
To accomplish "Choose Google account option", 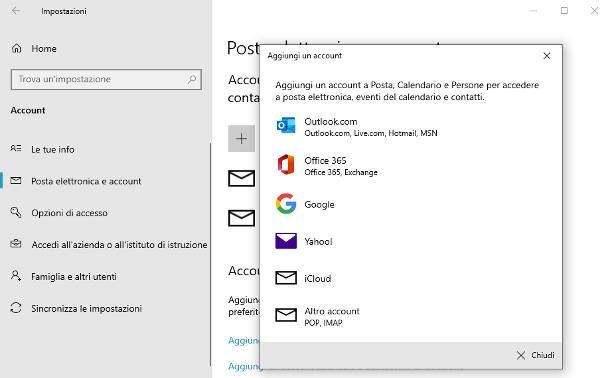I will coord(410,204).
